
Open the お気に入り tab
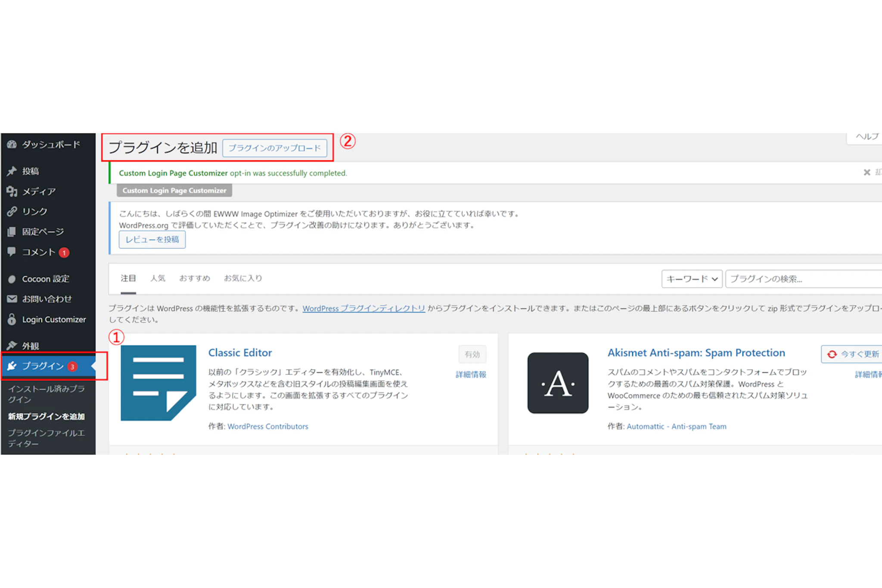[x=243, y=278]
